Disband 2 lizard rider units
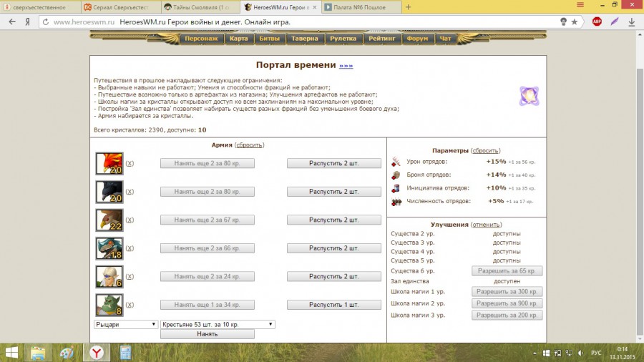The width and height of the screenshot is (644, 362). (x=334, y=248)
